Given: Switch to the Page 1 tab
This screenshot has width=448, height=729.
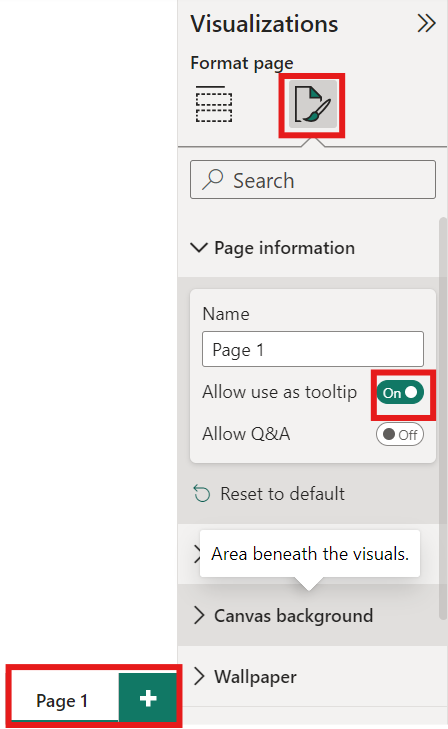Looking at the screenshot, I should pos(62,701).
